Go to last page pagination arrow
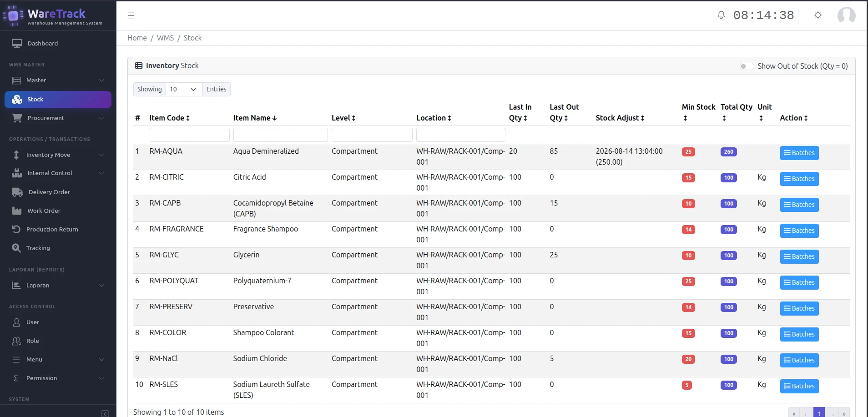Image resolution: width=868 pixels, height=417 pixels. click(x=844, y=413)
